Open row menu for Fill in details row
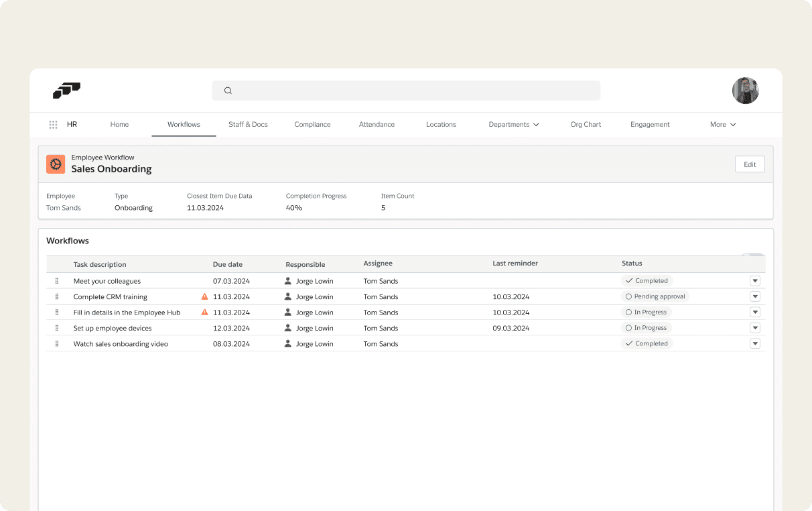The height and width of the screenshot is (511, 812). click(x=755, y=312)
